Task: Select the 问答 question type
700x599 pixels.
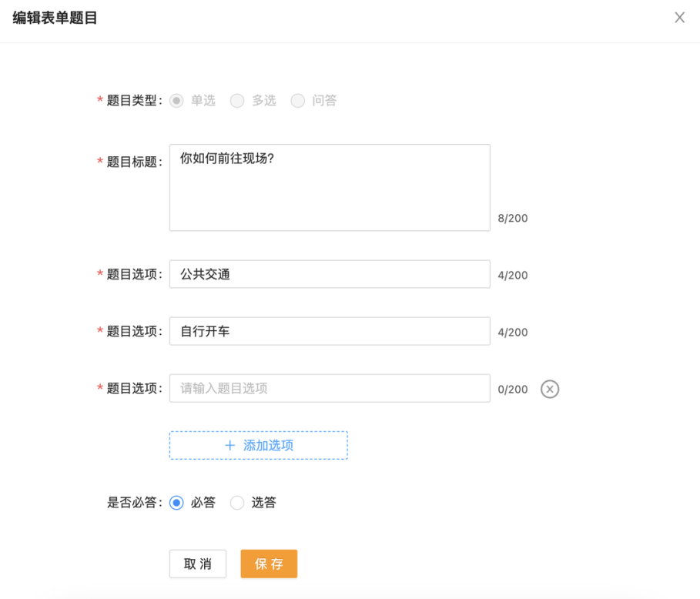Action: point(298,100)
